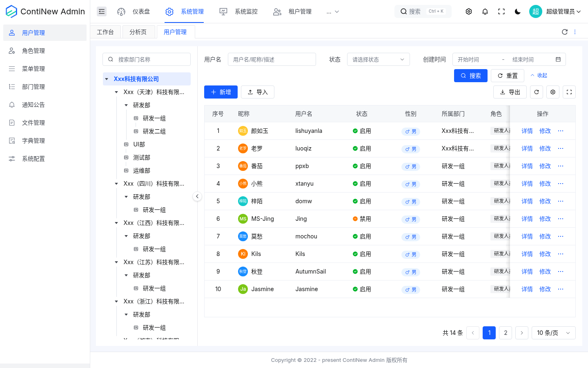Collapse Xxx（四川）科技有限 node
This screenshot has height=368, width=588.
click(116, 184)
